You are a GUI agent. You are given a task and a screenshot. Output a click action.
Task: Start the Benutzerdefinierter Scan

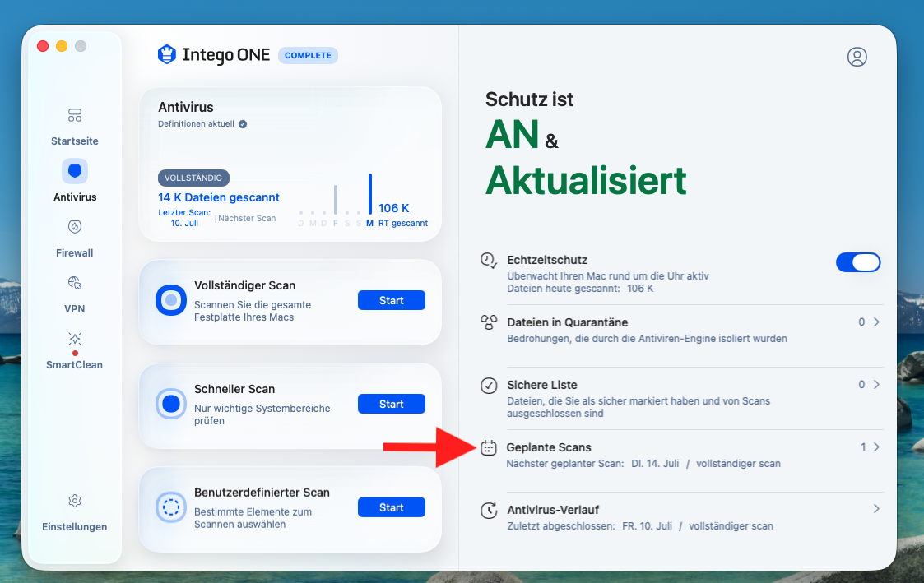[x=392, y=507]
